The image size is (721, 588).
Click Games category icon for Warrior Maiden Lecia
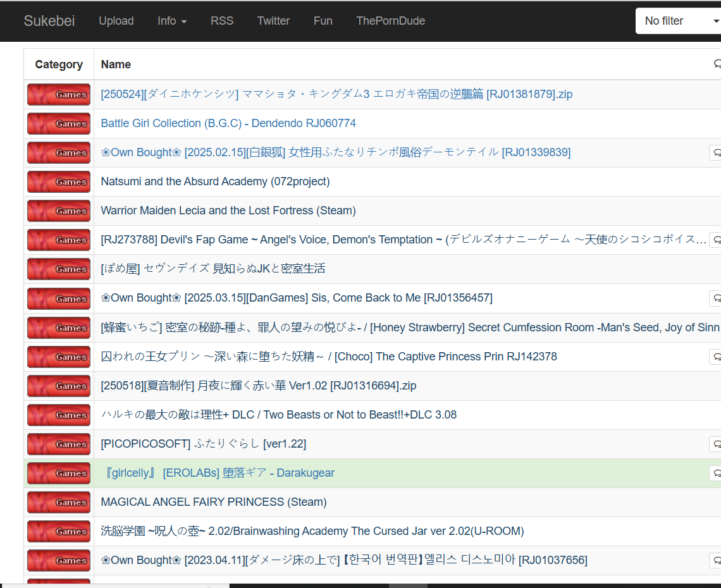click(x=59, y=211)
